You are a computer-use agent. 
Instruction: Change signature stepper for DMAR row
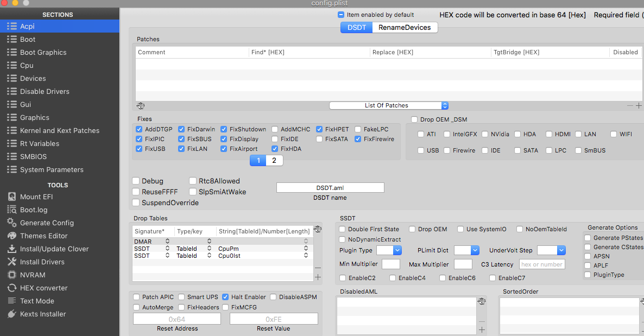click(168, 242)
